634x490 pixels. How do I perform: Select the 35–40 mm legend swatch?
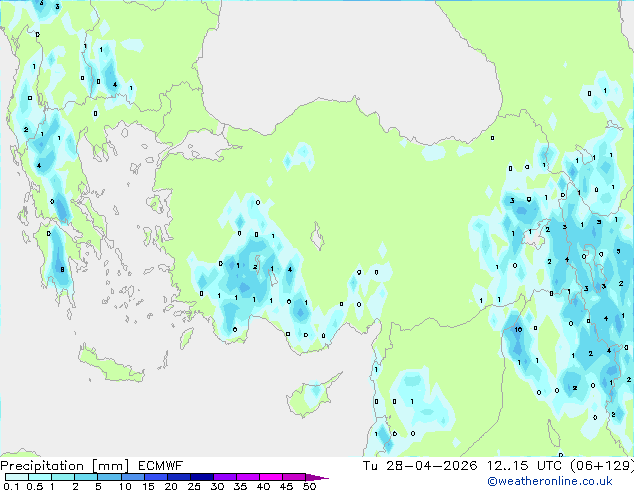[x=247, y=477]
